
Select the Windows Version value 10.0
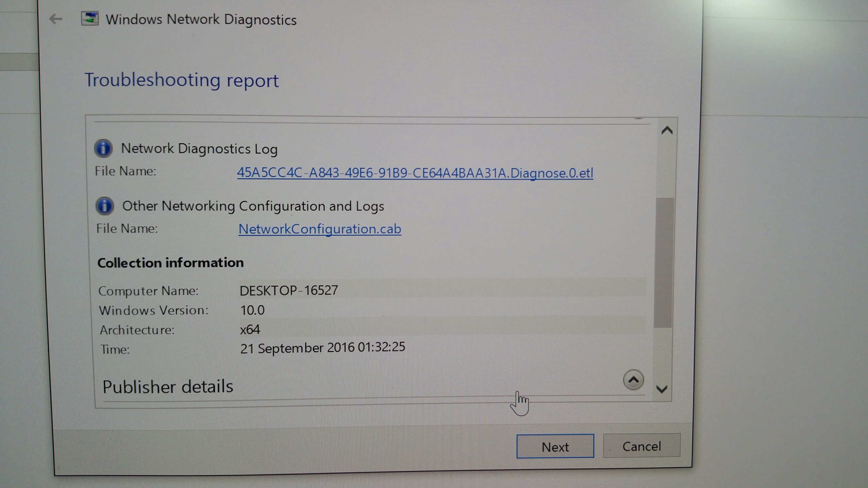[x=252, y=310]
